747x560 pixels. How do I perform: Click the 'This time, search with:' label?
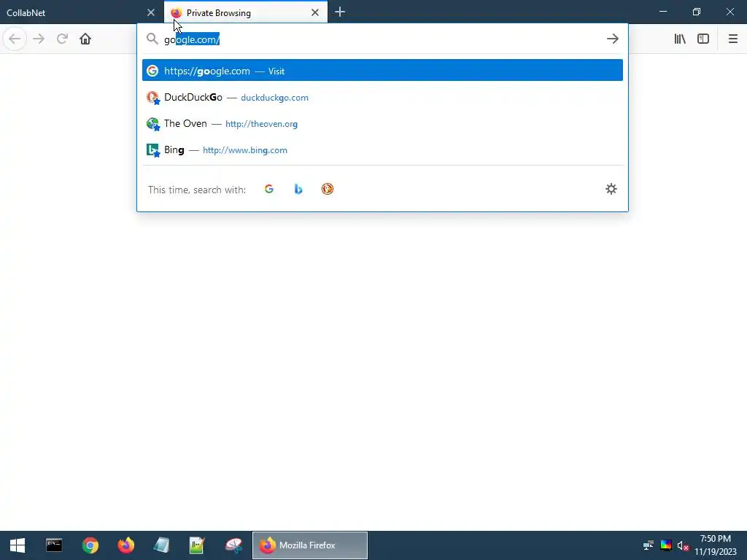point(197,190)
